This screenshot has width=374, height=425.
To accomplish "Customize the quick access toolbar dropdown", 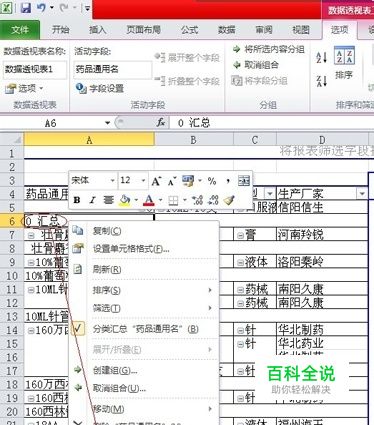I will 87,8.
